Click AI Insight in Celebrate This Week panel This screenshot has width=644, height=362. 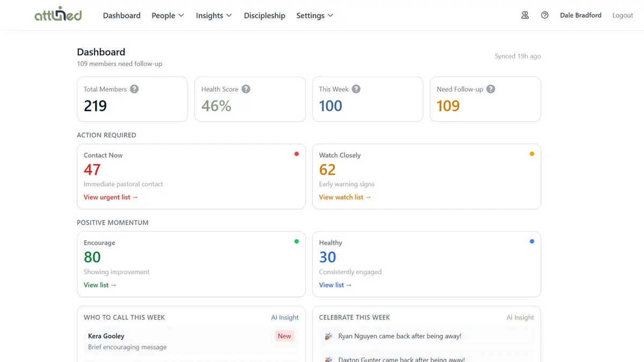coord(520,317)
